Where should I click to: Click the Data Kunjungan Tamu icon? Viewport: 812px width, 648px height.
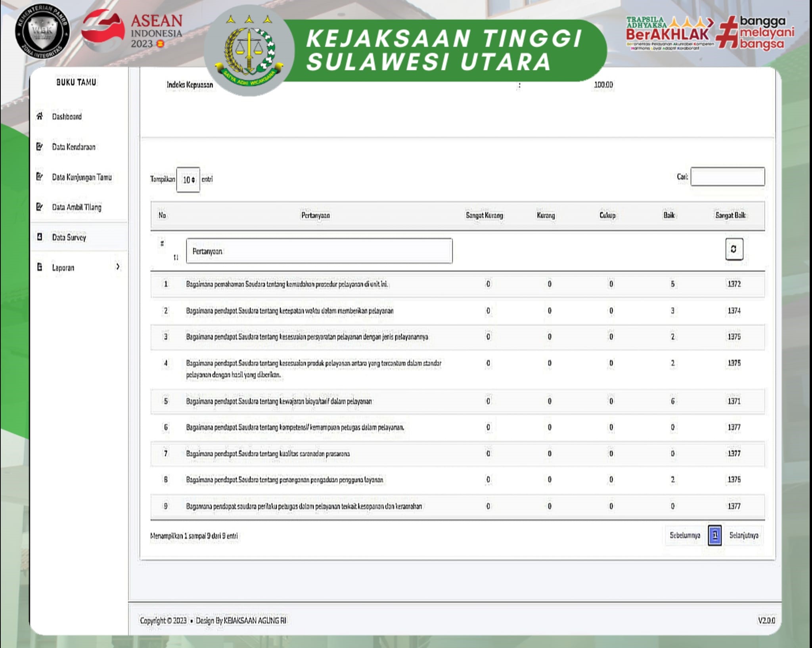coord(39,177)
